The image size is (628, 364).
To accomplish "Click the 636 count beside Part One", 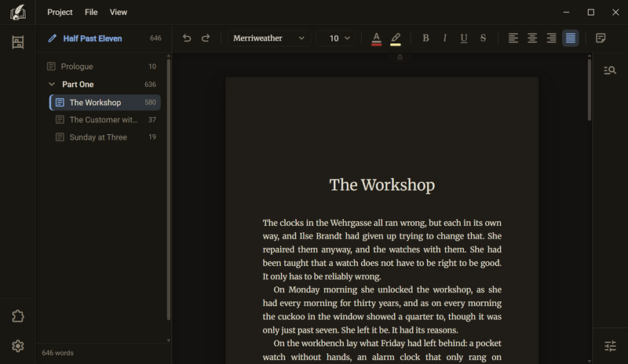I will click(150, 85).
